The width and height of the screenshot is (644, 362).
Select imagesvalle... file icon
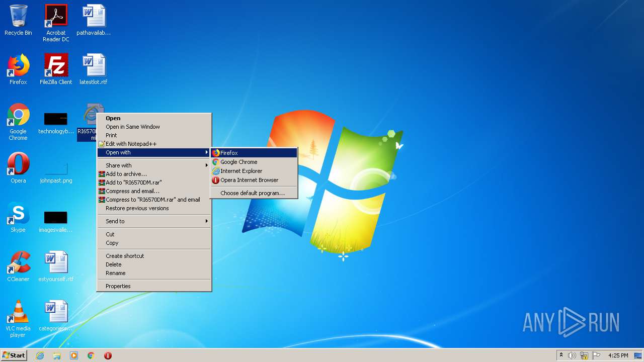click(56, 221)
